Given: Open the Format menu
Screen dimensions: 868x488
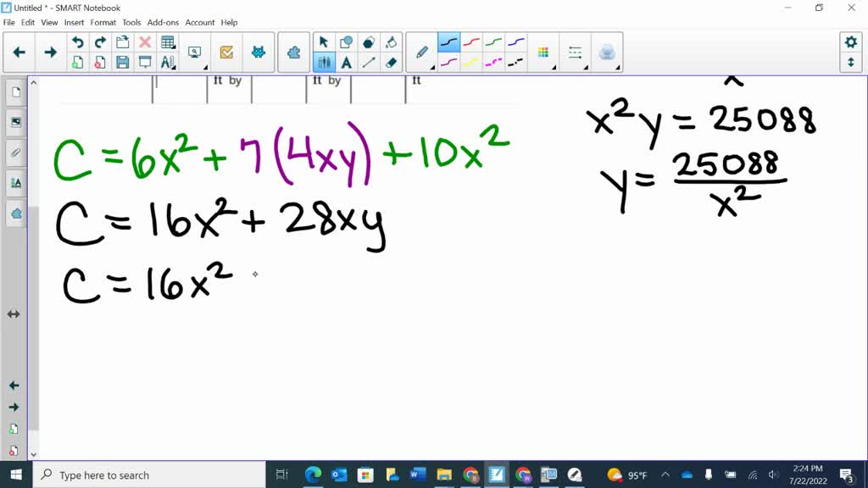Looking at the screenshot, I should coord(103,23).
